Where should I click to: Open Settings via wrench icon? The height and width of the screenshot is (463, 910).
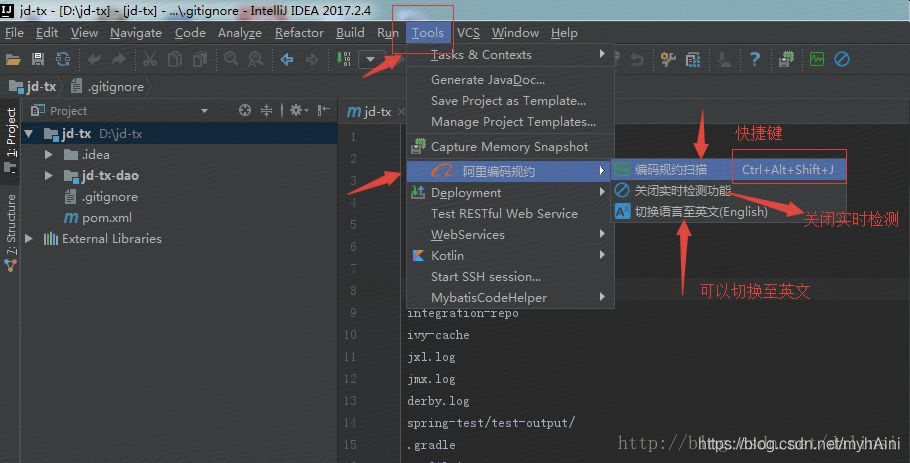[x=668, y=59]
